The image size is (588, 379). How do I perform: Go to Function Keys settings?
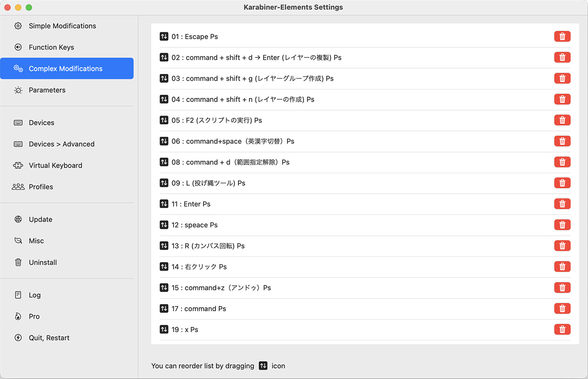[67, 47]
